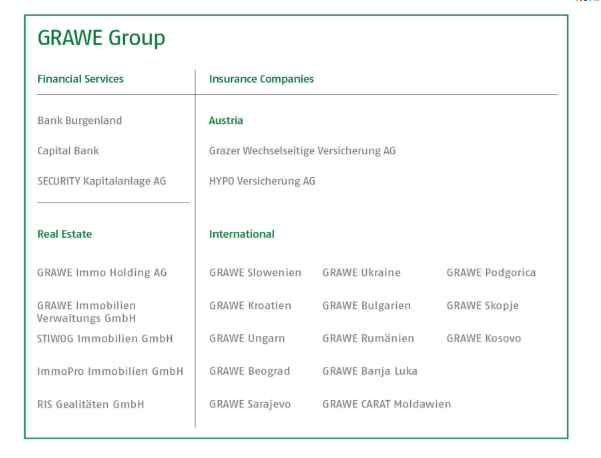Select Capital Bank in the list
This screenshot has height=458, width=601.
tap(68, 151)
